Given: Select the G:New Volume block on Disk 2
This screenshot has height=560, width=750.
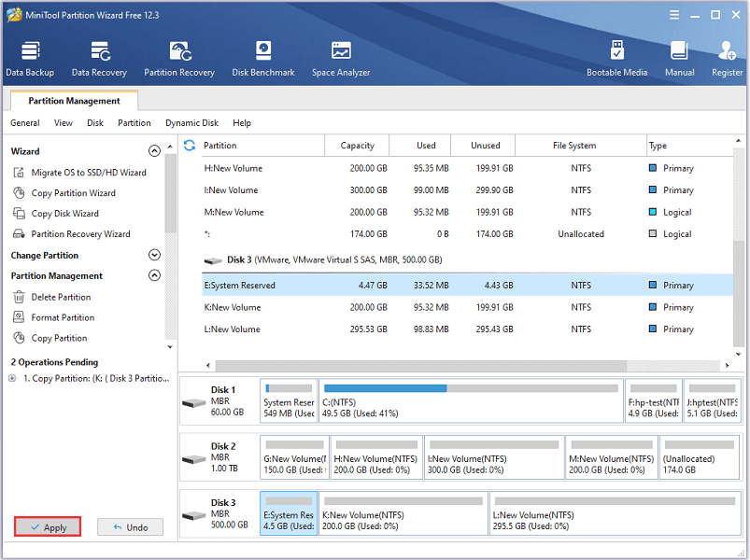Looking at the screenshot, I should 294,457.
